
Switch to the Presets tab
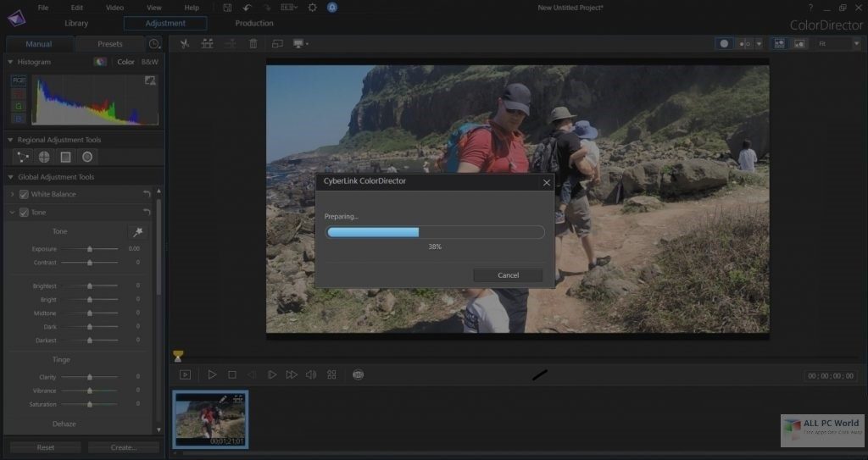pos(110,44)
